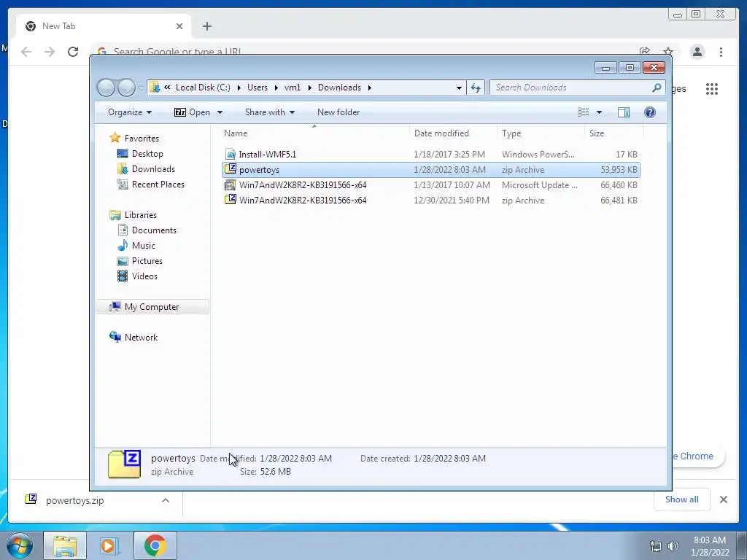Viewport: 747px width, 560px height.
Task: Open Downloads in Favorites
Action: pyautogui.click(x=153, y=169)
